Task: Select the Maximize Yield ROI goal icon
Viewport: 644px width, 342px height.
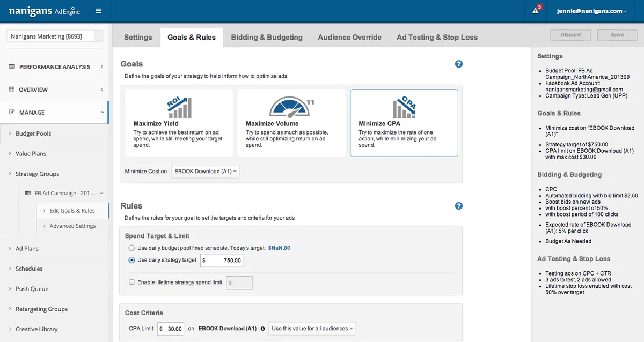Action: click(x=178, y=107)
